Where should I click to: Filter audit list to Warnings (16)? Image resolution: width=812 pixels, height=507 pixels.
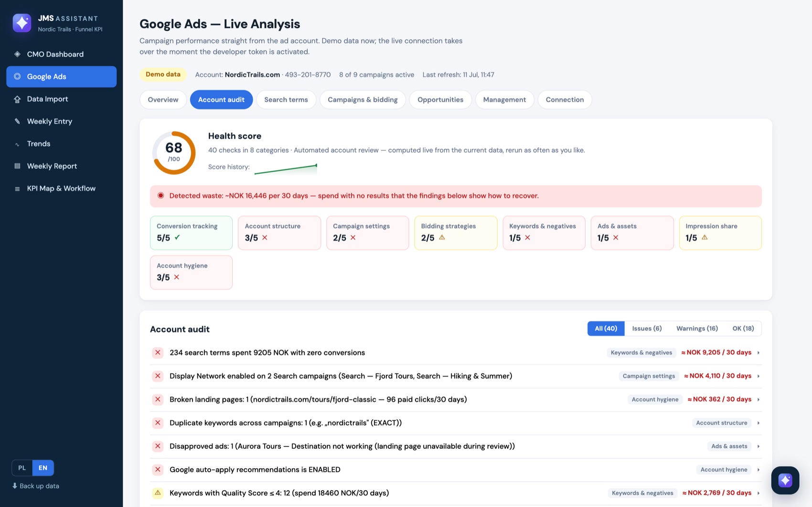tap(697, 328)
